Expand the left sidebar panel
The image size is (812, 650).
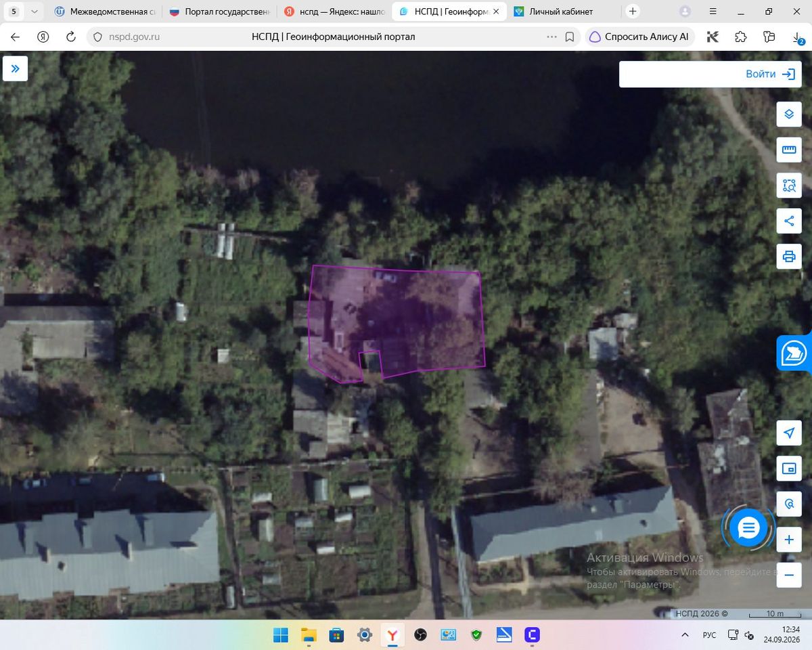pyautogui.click(x=15, y=68)
